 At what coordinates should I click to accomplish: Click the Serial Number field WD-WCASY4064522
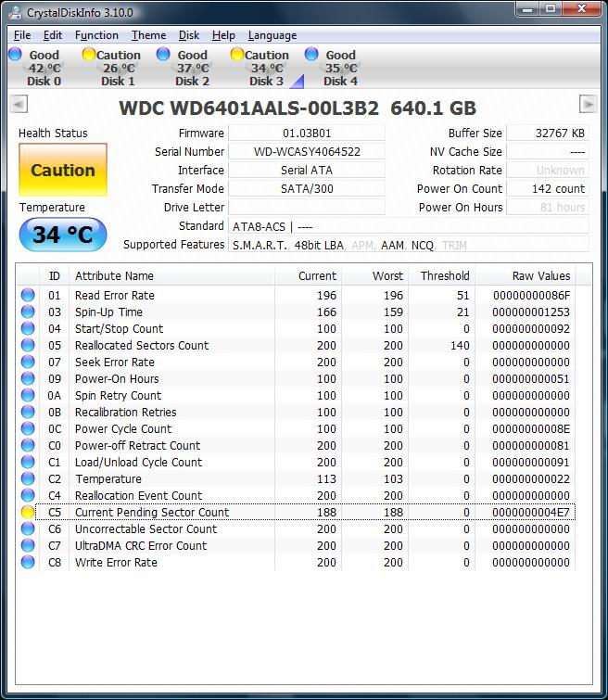click(307, 151)
